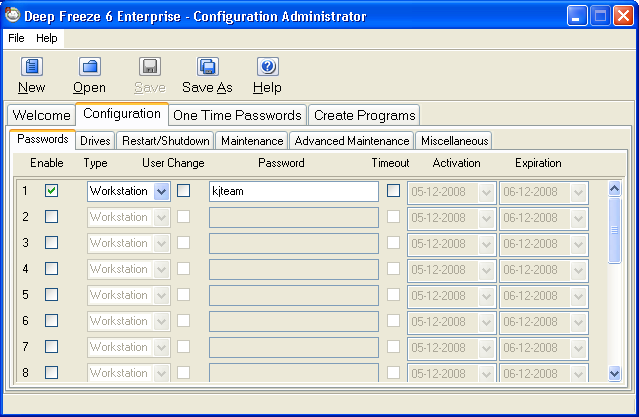Open the One Time Passwords tab
Screen dimensions: 639x417
(237, 115)
